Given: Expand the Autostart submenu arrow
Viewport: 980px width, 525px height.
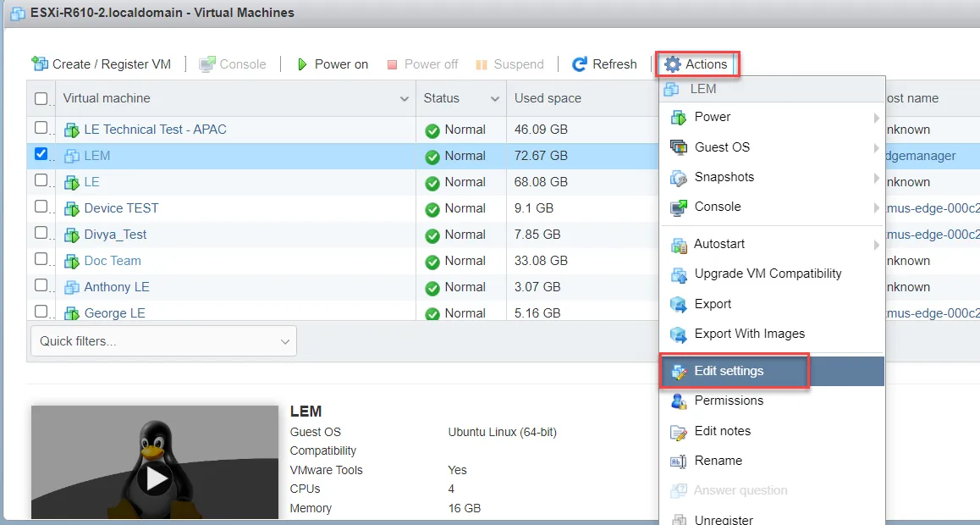Looking at the screenshot, I should click(x=876, y=246).
